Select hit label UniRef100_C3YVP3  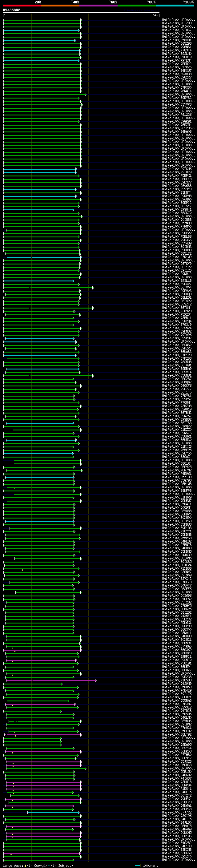177,104
